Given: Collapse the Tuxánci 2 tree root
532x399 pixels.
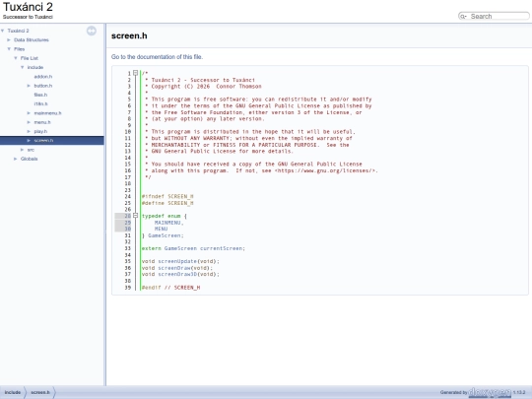Looking at the screenshot, I should click(x=3, y=31).
